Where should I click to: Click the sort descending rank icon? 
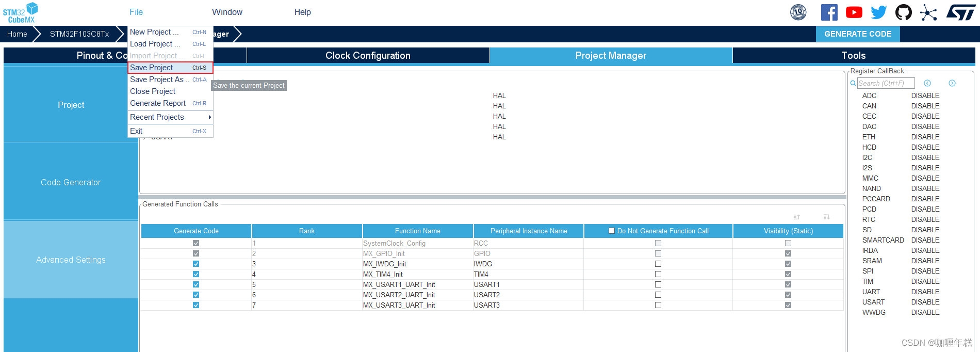tap(827, 217)
